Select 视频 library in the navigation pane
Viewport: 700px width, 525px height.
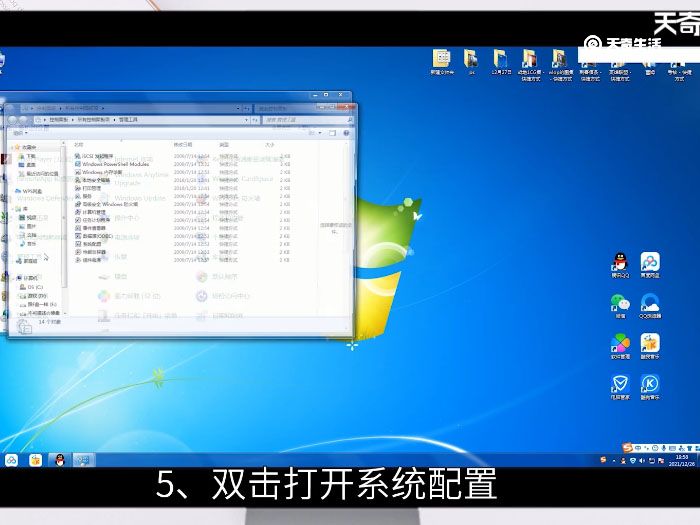pos(28,217)
